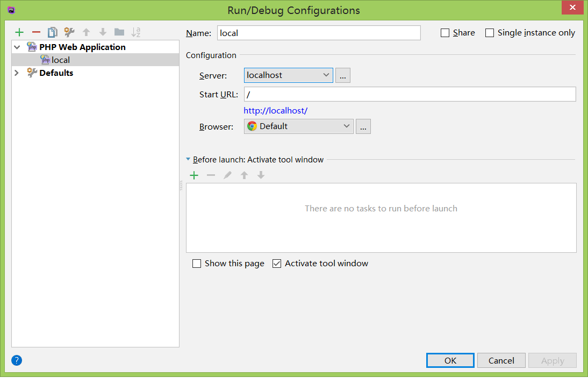
Task: Expand the Defaults tree node
Action: pos(17,73)
